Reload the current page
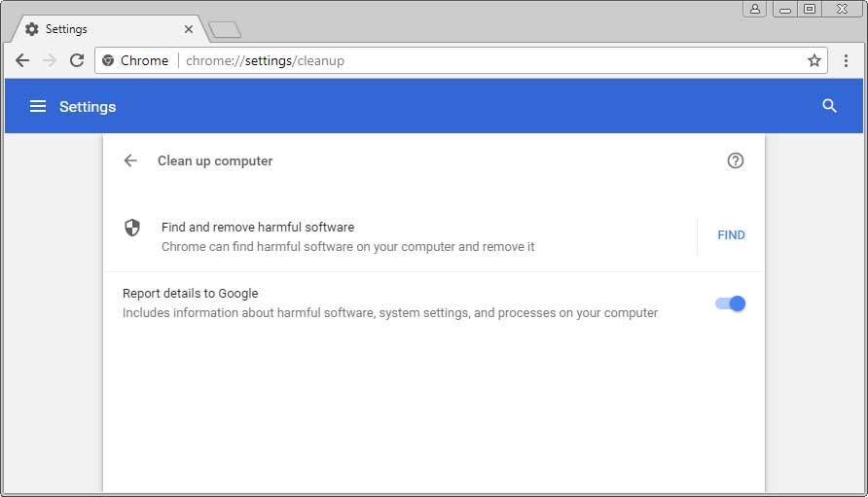Screen dimensions: 868x497 (x=77, y=60)
